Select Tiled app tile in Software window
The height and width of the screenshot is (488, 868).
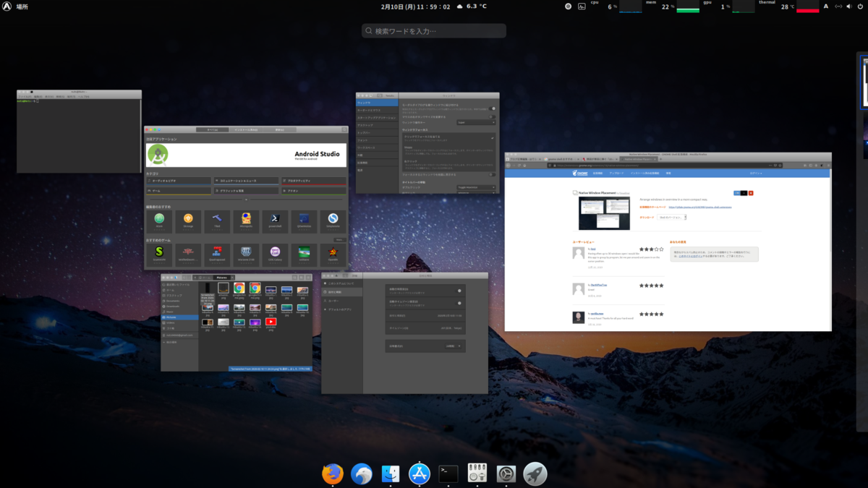coord(217,221)
